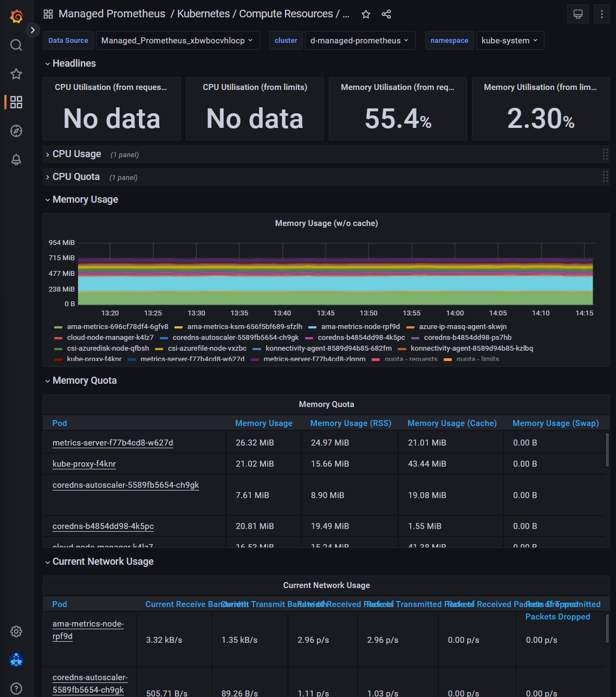The height and width of the screenshot is (697, 616).
Task: Click the share dashboard icon
Action: 386,15
